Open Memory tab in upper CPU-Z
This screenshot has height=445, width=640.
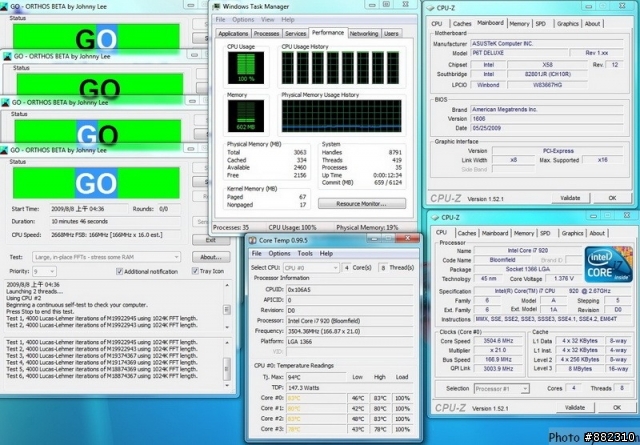pyautogui.click(x=519, y=24)
